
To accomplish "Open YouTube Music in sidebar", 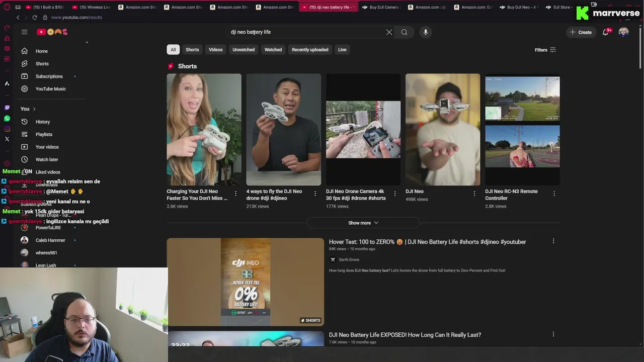I will coord(50,89).
